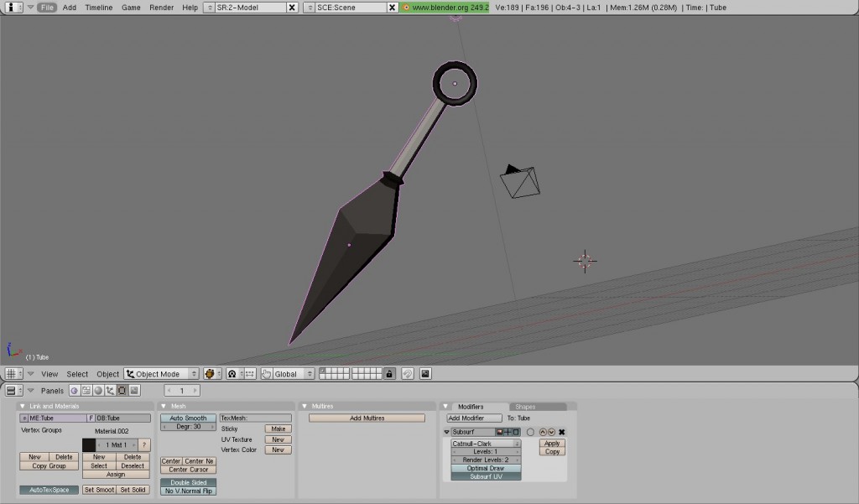Viewport: 859px width, 504px height.
Task: Open the 3D view window type selector
Action: click(x=13, y=374)
